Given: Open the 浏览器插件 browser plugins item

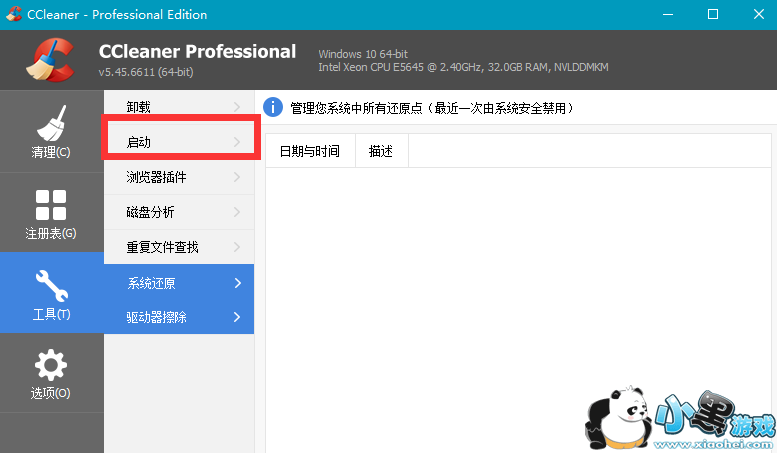Looking at the screenshot, I should (x=179, y=177).
